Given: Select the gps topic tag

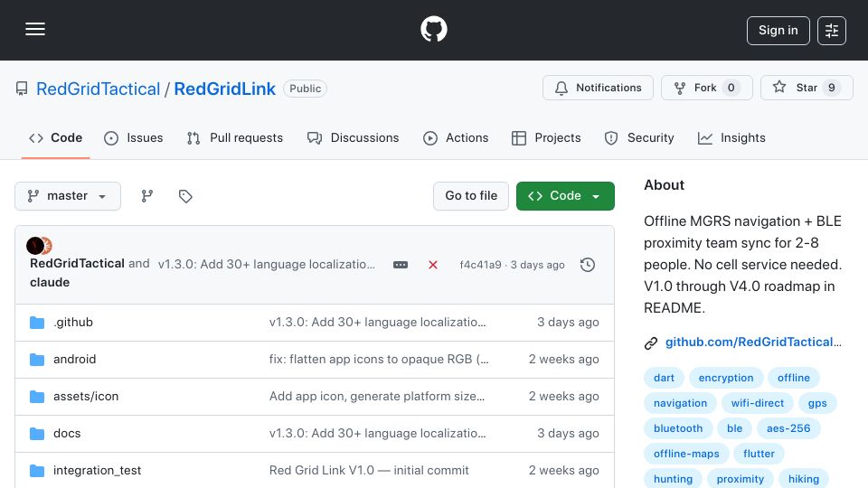Looking at the screenshot, I should 817,403.
